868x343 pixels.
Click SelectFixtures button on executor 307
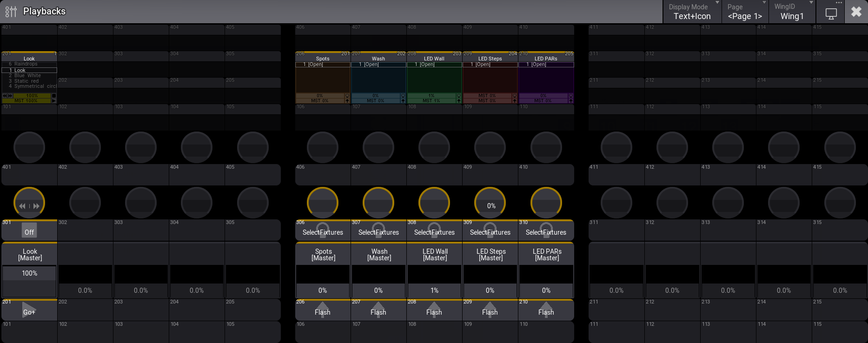tap(378, 230)
